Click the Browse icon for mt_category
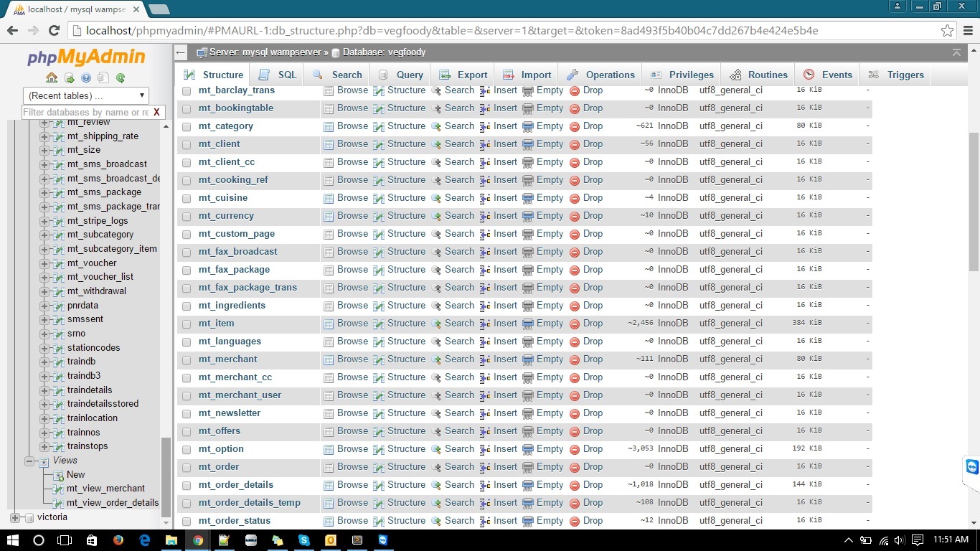This screenshot has height=551, width=980. [329, 126]
